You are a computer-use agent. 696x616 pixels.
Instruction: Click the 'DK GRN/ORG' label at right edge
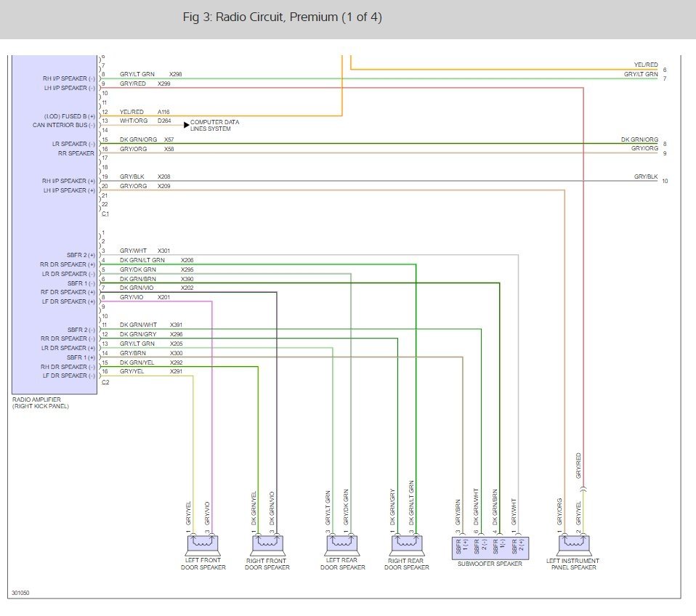point(639,139)
